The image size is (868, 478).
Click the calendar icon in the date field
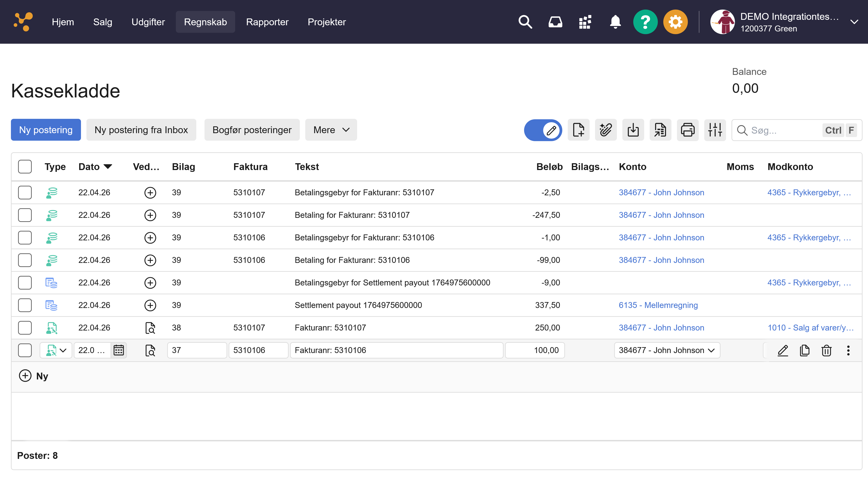[x=119, y=350]
